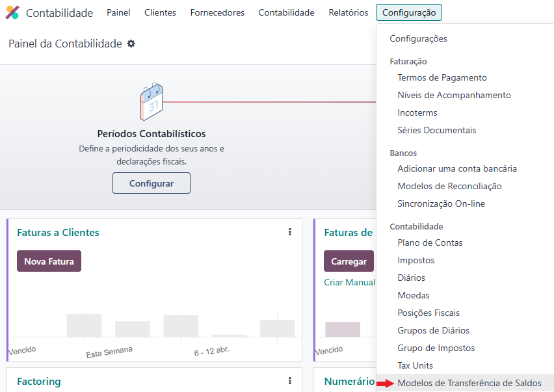Open Faturas de Fornecedores card title
554x392 pixels.
349,232
